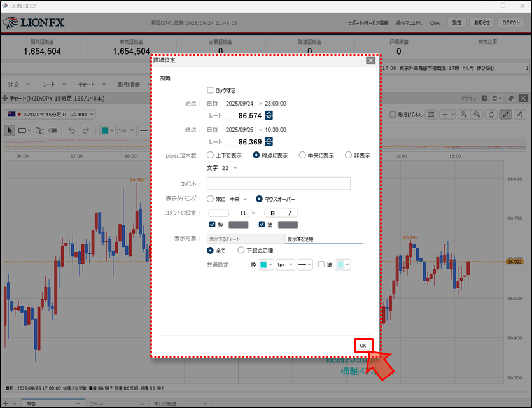Click the chart undo arrow icon
Screen dimensions: 532x408
71,130
